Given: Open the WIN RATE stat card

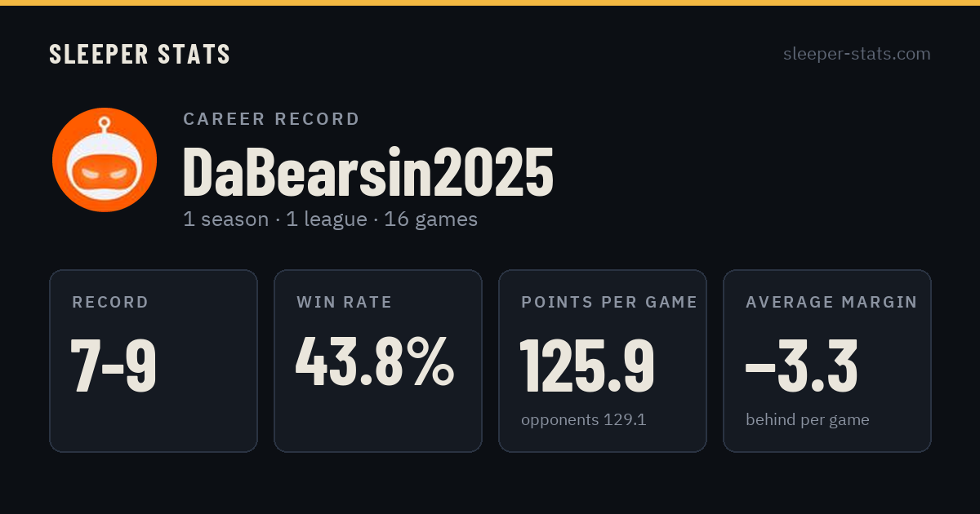Looking at the screenshot, I should 378,361.
